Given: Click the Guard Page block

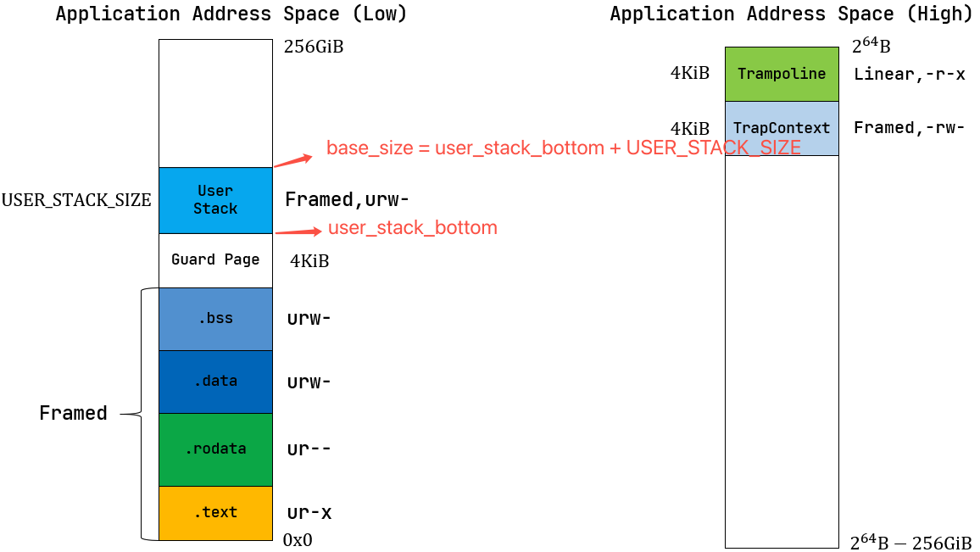Looking at the screenshot, I should 214,259.
